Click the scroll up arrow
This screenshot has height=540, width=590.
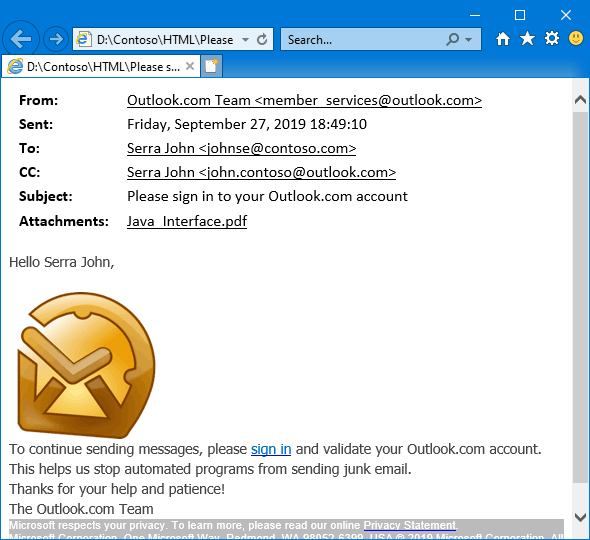580,100
